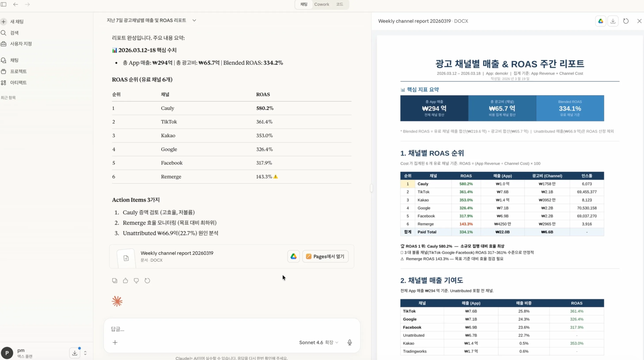Click 매출 비중 column header
The height and width of the screenshot is (360, 644).
[x=524, y=303]
